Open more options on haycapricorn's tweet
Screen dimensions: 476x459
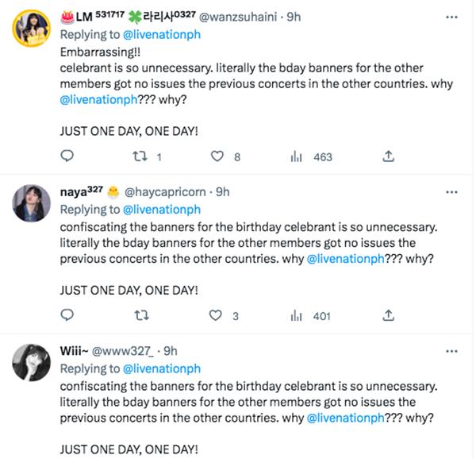[451, 192]
